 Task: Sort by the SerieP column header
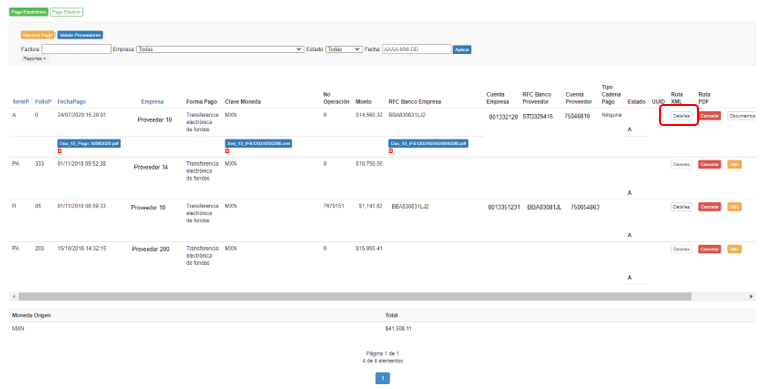point(21,102)
